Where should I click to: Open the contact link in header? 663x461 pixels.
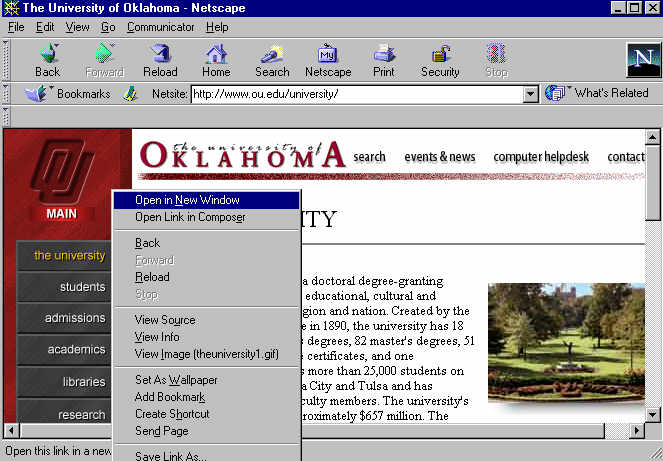[626, 157]
